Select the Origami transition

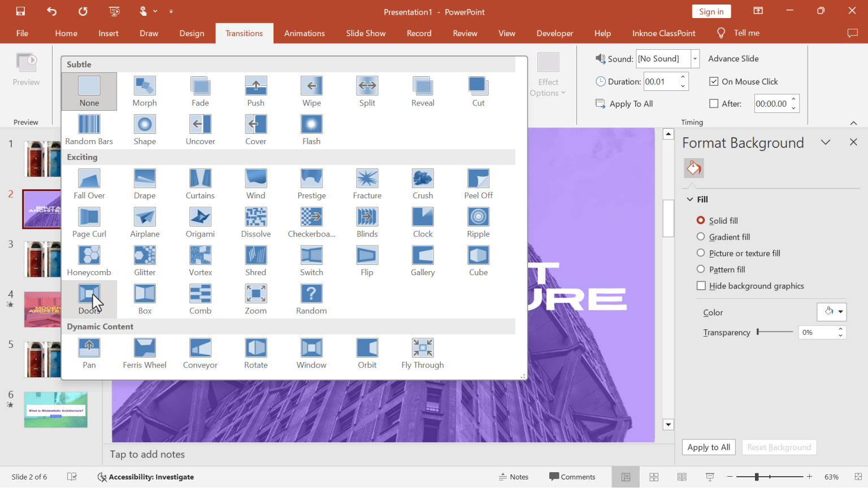(200, 221)
